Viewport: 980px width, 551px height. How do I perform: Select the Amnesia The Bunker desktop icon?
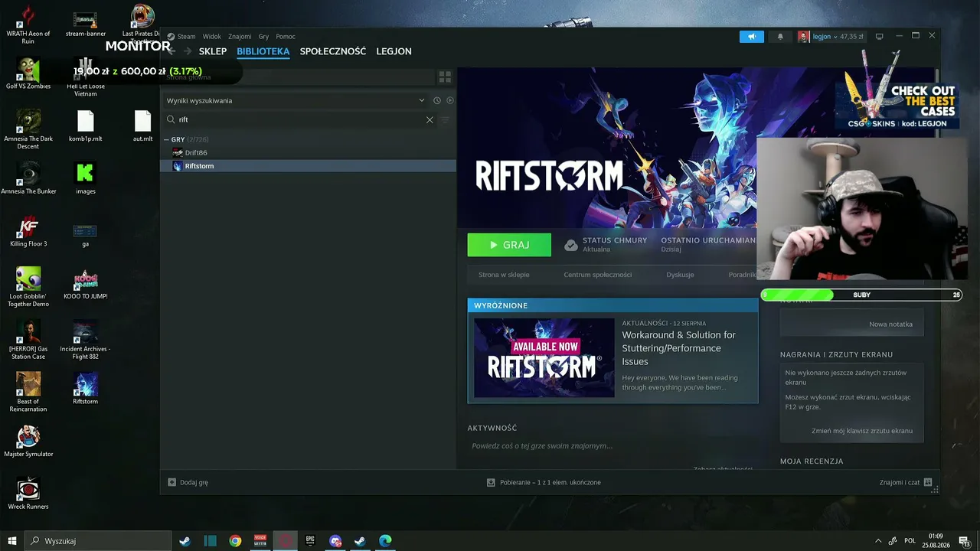(28, 178)
